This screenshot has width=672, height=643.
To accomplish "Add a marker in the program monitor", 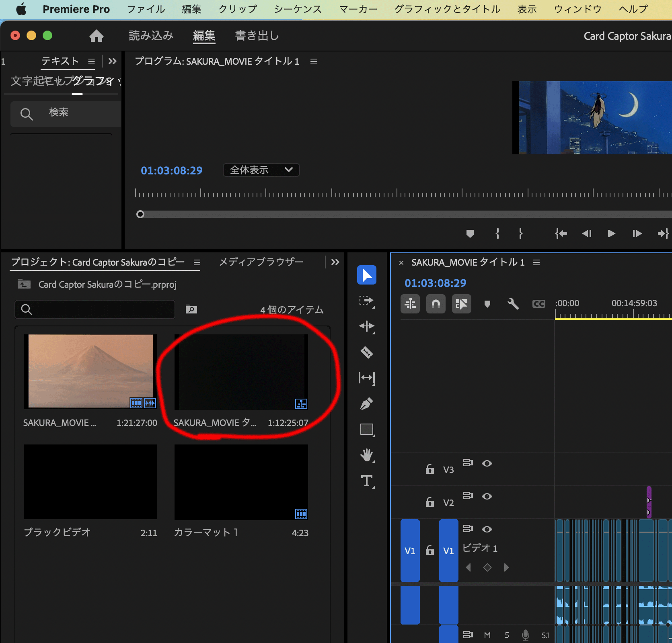I will pyautogui.click(x=470, y=233).
